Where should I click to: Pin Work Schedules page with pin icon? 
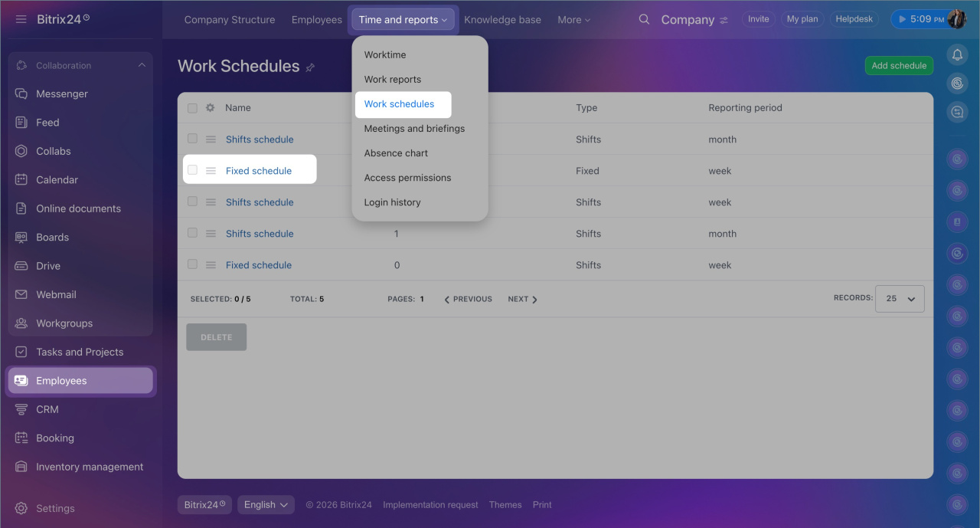(x=310, y=67)
